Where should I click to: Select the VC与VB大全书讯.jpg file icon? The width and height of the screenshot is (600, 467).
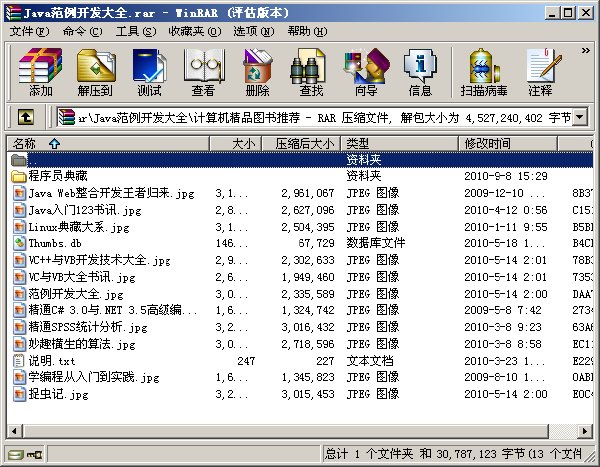[19, 277]
